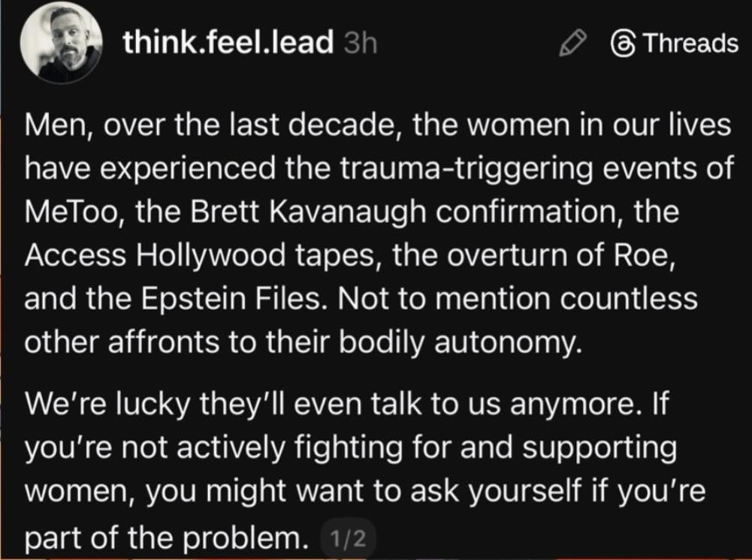The width and height of the screenshot is (752, 560).
Task: Click the Threads logo icon
Action: [624, 44]
